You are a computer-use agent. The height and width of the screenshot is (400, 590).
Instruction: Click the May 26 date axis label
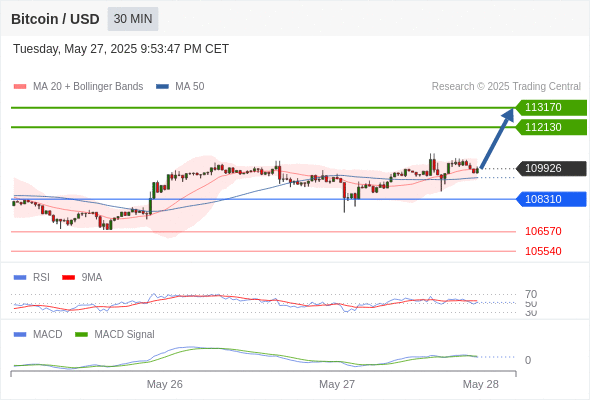pos(164,384)
